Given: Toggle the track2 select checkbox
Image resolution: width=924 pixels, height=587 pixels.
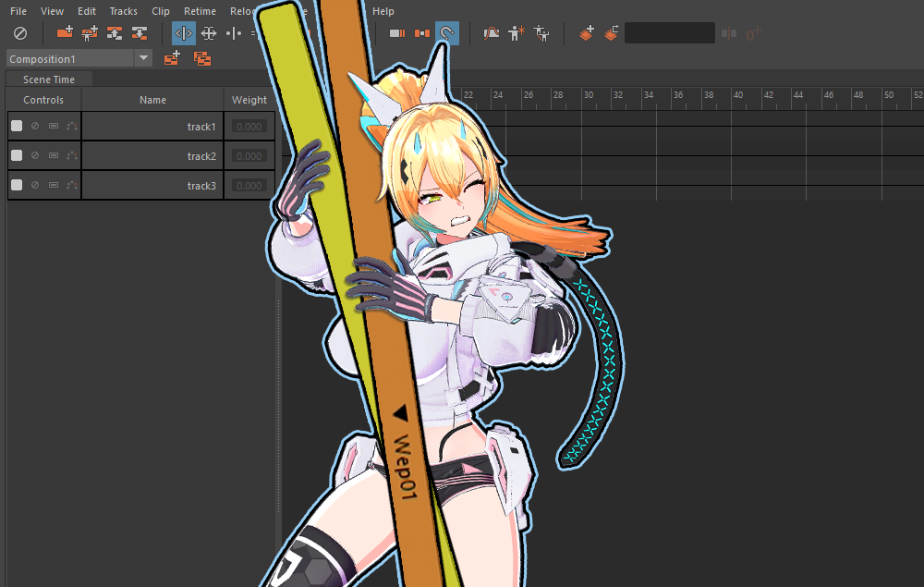Looking at the screenshot, I should click(17, 155).
